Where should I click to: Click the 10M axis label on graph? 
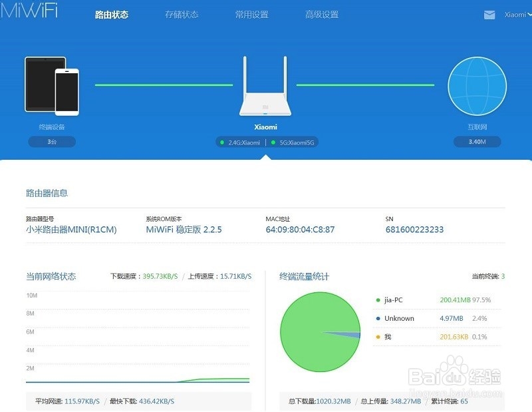[x=31, y=296]
